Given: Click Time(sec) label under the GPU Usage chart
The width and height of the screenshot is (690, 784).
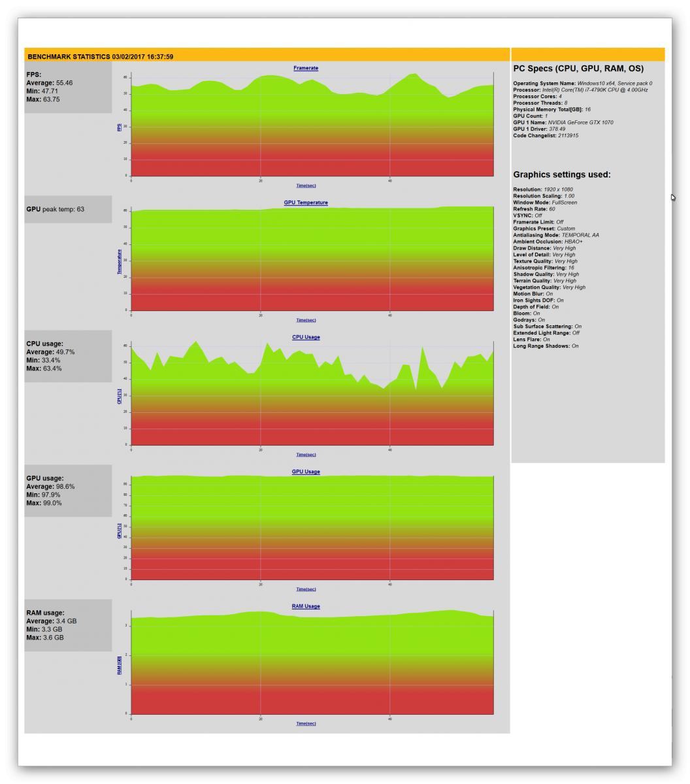Looking at the screenshot, I should [306, 589].
